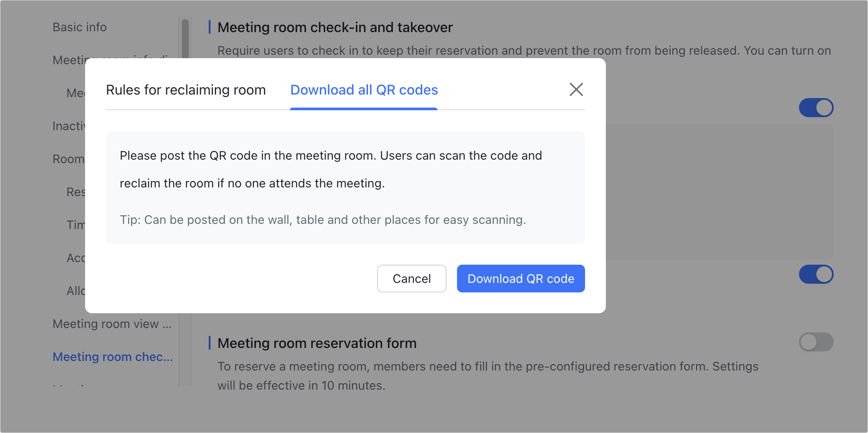This screenshot has height=433, width=868.
Task: Open the Download all QR codes tab
Action: click(x=364, y=90)
